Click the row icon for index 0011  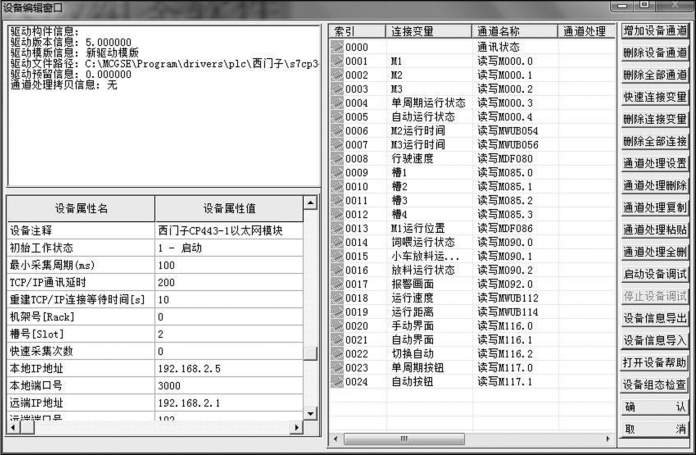pos(337,200)
